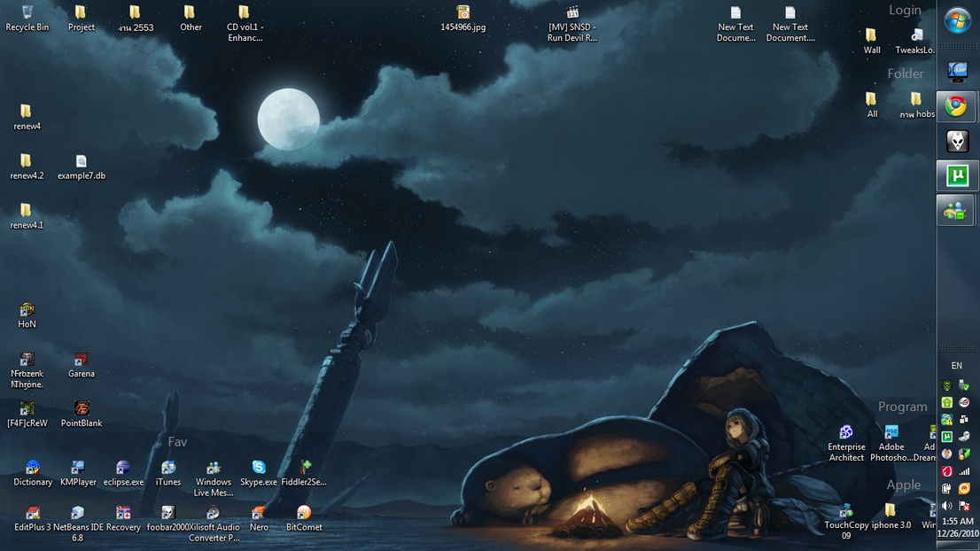Select the TweaksLo. shortcut icon
The width and height of the screenshot is (980, 551).
click(915, 42)
